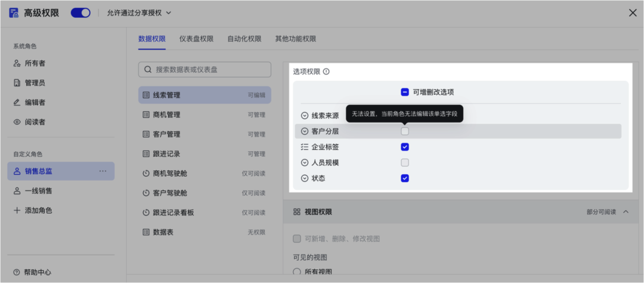Switch to the 数据权限 tab
Screen dimensions: 644x283
(x=152, y=39)
